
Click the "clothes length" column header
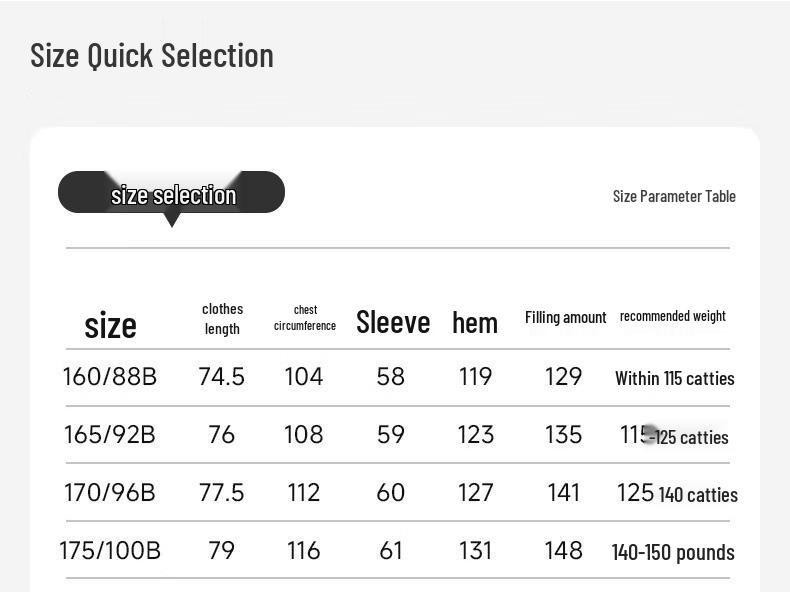pos(222,319)
